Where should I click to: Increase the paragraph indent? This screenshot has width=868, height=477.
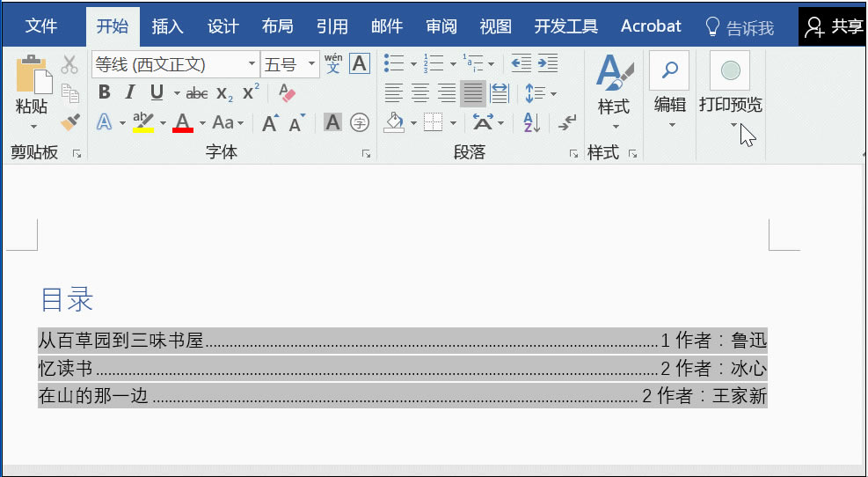pos(548,63)
